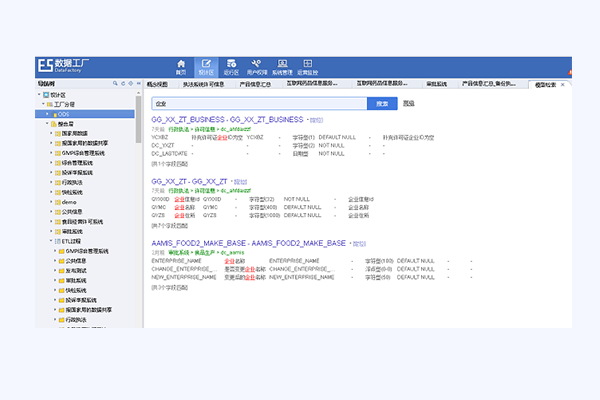Select the demo tree folder
Image resolution: width=600 pixels, height=400 pixels.
point(69,202)
